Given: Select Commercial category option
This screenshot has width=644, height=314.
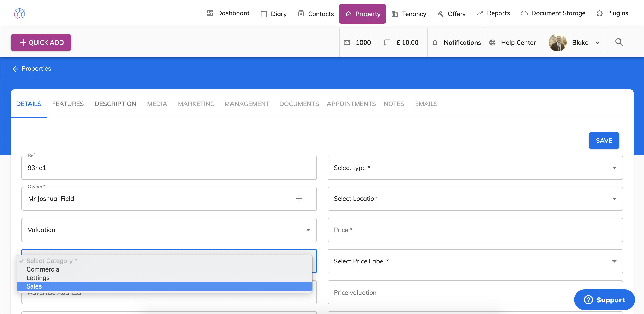Looking at the screenshot, I should [43, 269].
